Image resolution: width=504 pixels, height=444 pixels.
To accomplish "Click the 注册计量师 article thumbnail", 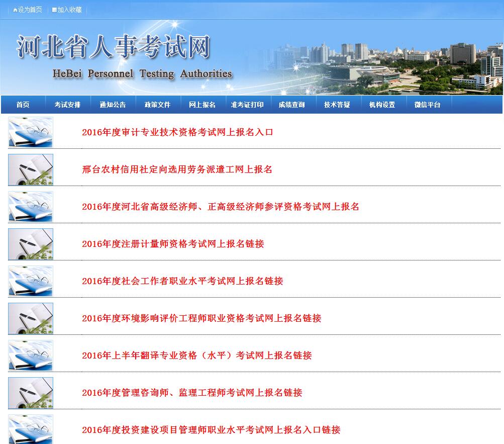I will pyautogui.click(x=30, y=244).
